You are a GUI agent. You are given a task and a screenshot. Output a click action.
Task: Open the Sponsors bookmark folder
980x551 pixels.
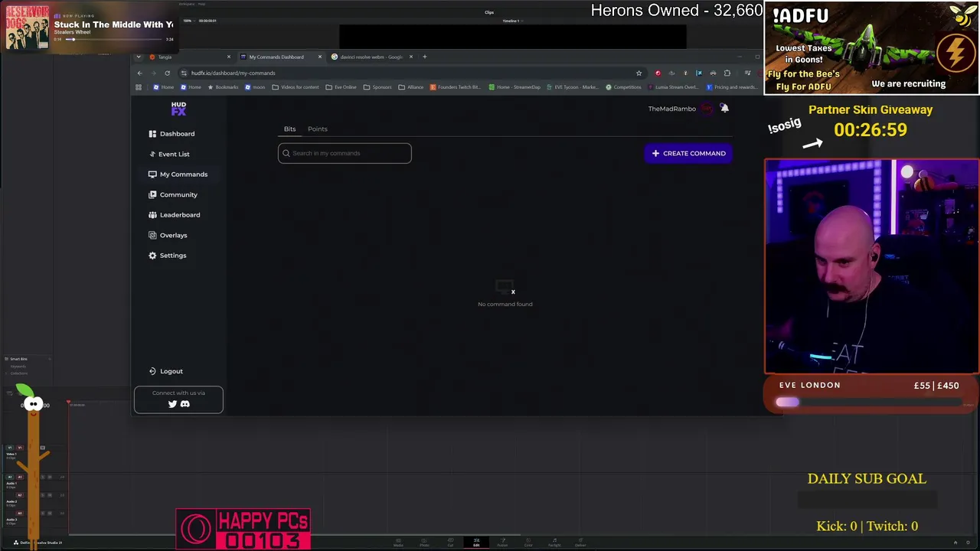377,87
